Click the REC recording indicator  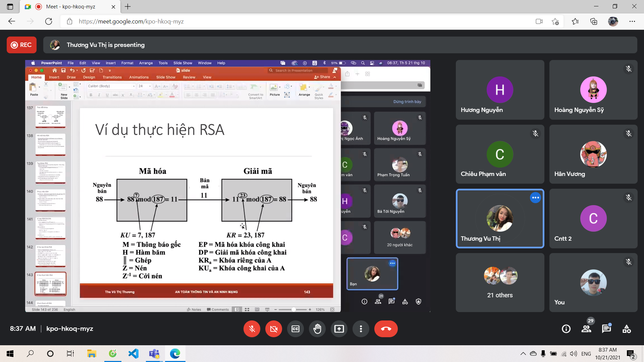point(21,45)
